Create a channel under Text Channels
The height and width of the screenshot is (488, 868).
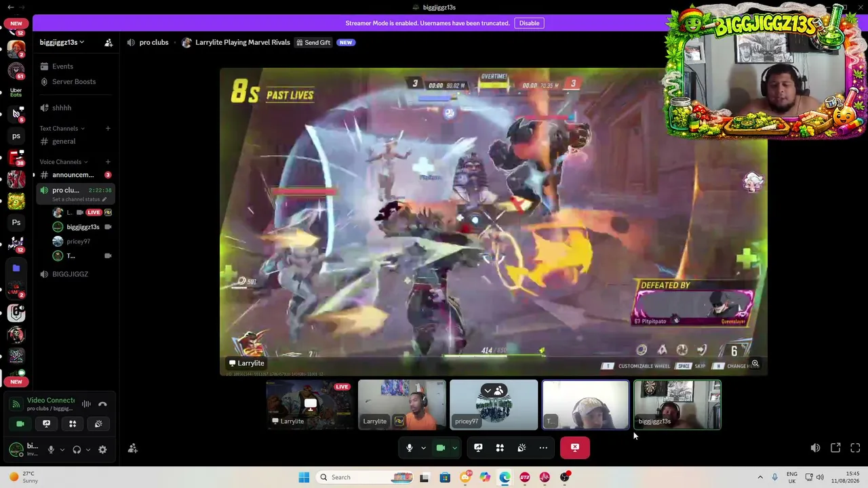coord(108,129)
